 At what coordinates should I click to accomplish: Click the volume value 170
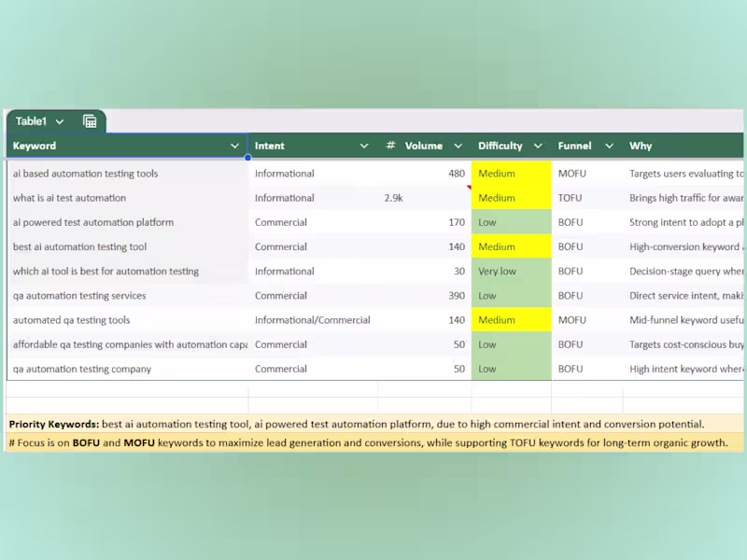[457, 222]
